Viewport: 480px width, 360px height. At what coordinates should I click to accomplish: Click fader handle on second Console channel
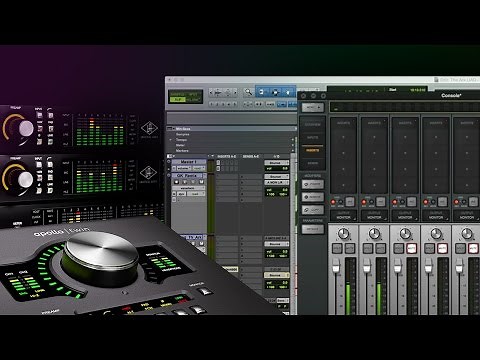[x=367, y=266]
